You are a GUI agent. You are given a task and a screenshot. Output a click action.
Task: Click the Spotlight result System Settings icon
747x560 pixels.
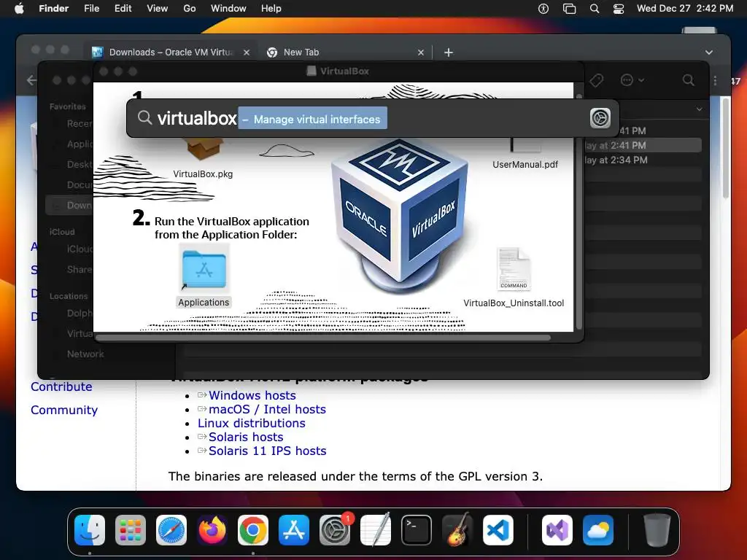[600, 118]
